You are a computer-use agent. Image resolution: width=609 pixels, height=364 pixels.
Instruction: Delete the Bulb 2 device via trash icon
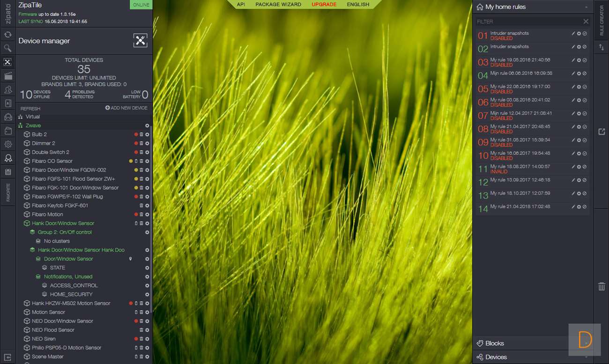(x=141, y=135)
